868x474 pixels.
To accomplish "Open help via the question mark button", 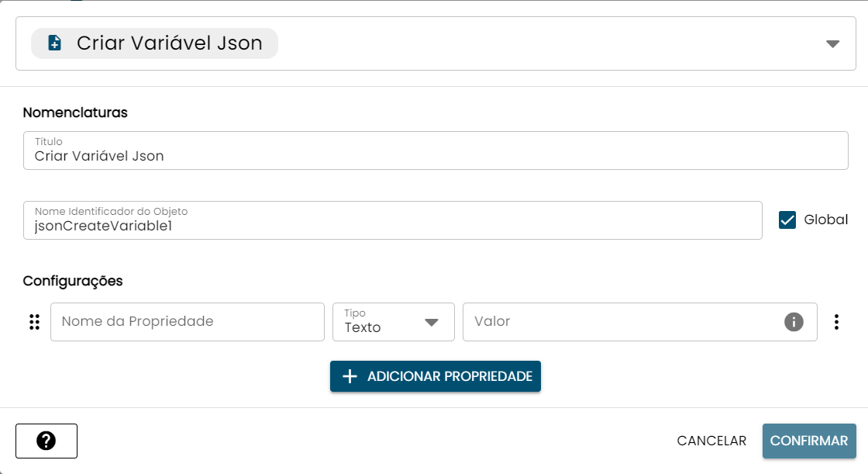I will click(x=46, y=441).
